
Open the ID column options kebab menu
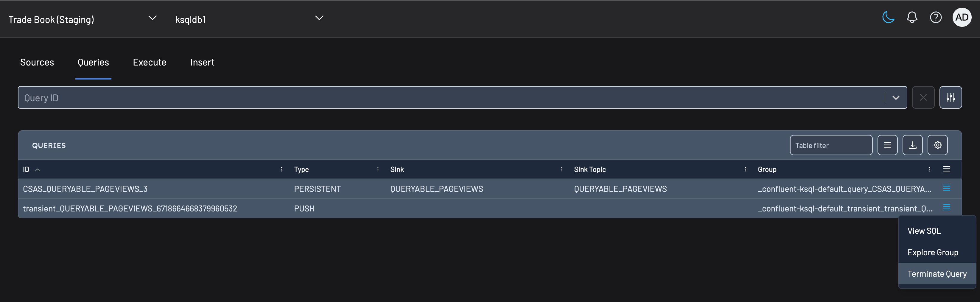click(281, 169)
